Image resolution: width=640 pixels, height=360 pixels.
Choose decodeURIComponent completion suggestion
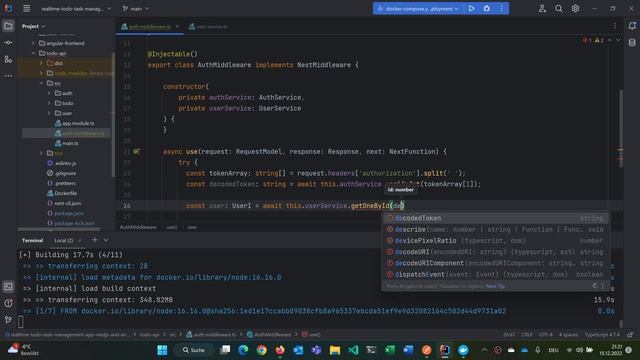[x=495, y=263]
